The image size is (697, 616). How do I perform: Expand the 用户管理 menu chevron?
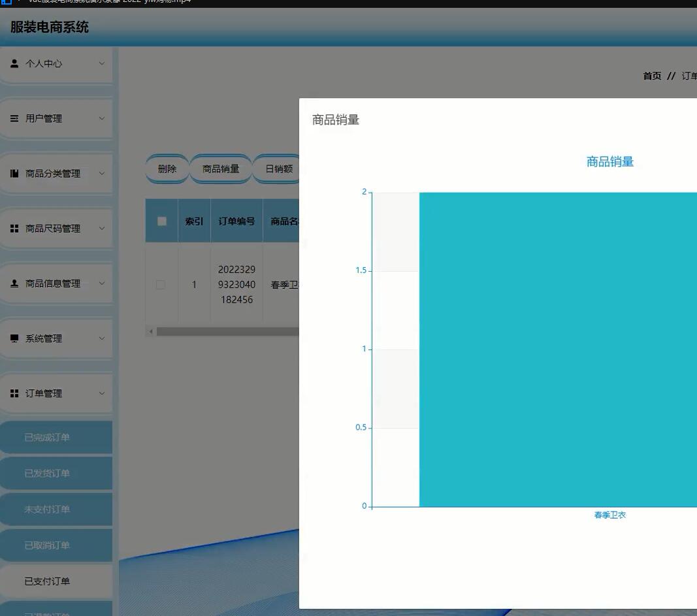tap(102, 118)
